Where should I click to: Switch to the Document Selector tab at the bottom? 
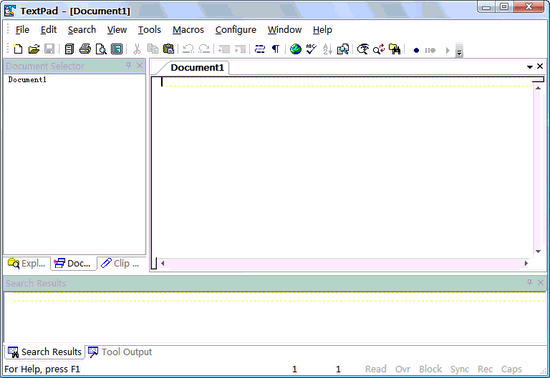pyautogui.click(x=73, y=263)
